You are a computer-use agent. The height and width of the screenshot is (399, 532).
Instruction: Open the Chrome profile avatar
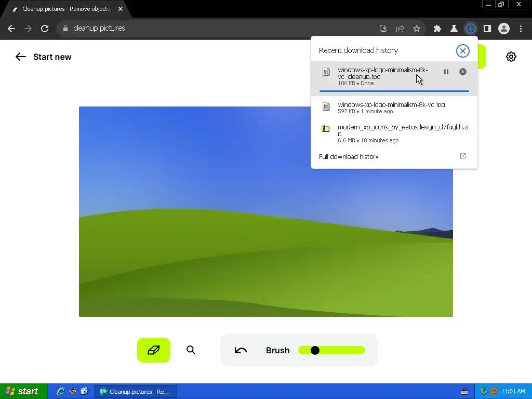click(504, 29)
